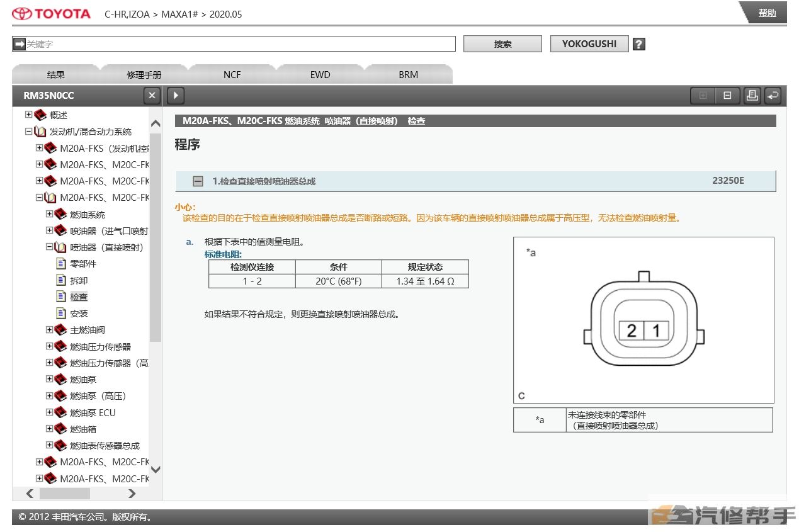Click the 标准电阻 label
Image resolution: width=799 pixels, height=532 pixels.
coord(222,254)
